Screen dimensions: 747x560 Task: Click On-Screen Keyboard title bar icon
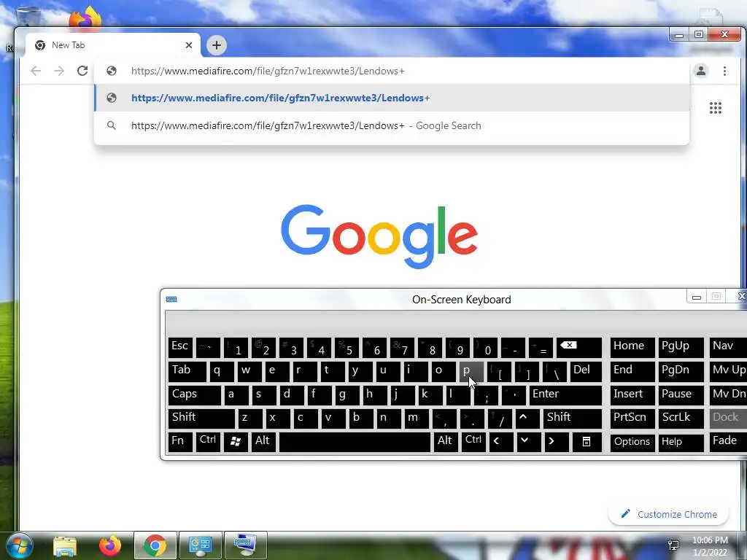click(x=171, y=299)
